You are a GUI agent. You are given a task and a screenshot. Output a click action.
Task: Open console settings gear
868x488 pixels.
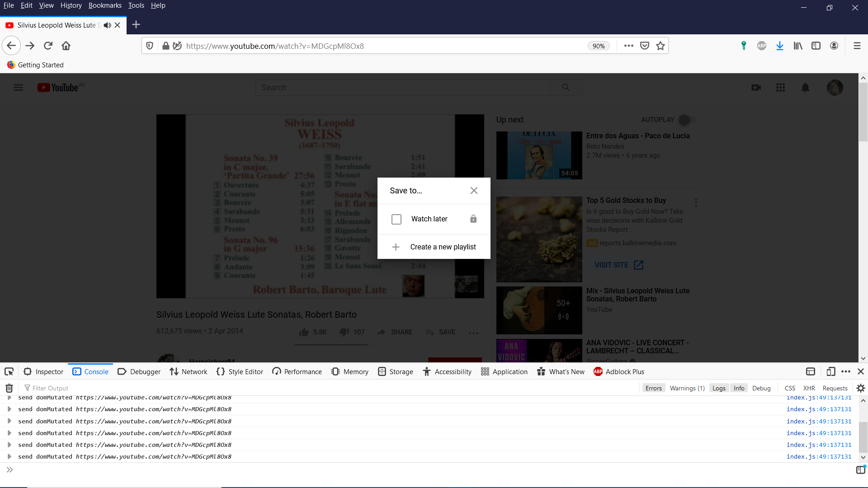[x=861, y=388]
